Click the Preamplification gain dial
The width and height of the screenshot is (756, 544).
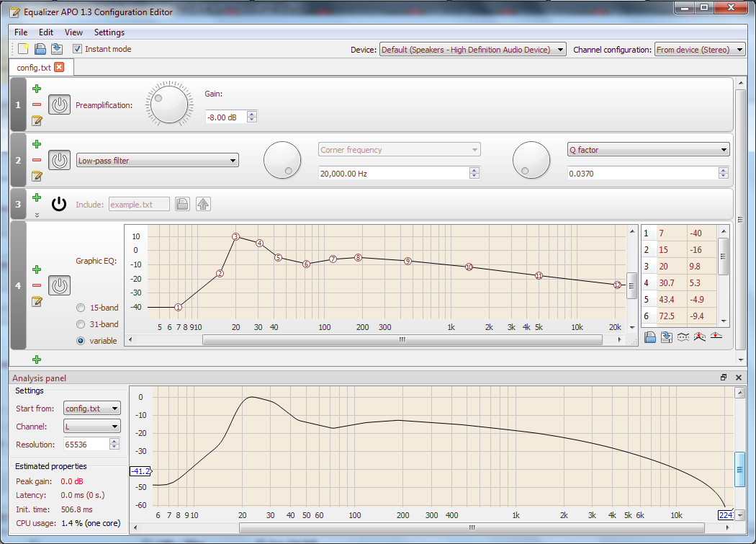point(170,105)
